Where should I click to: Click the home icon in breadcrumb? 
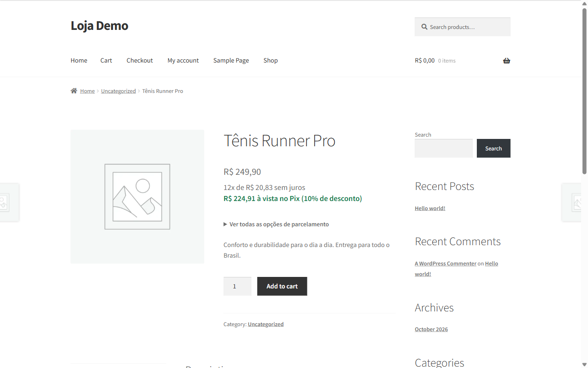pyautogui.click(x=74, y=91)
